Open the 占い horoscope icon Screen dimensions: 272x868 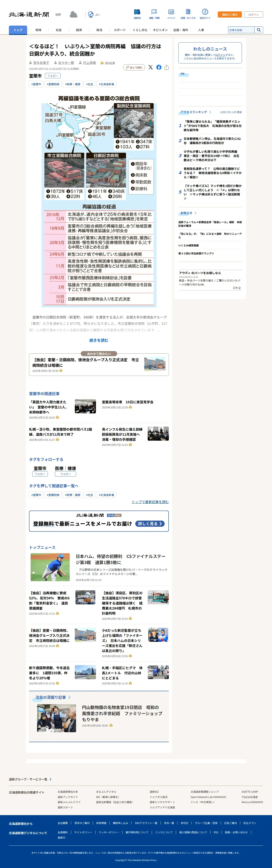pyautogui.click(x=90, y=15)
